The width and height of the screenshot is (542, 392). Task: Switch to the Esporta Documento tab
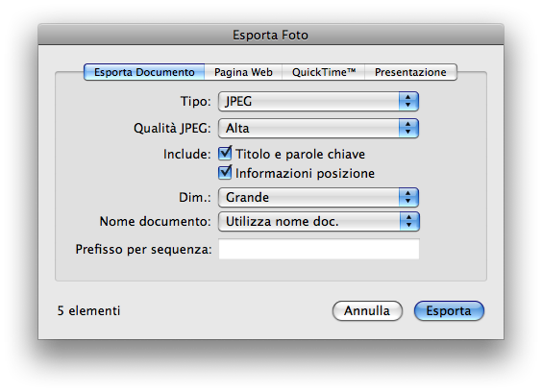point(144,72)
